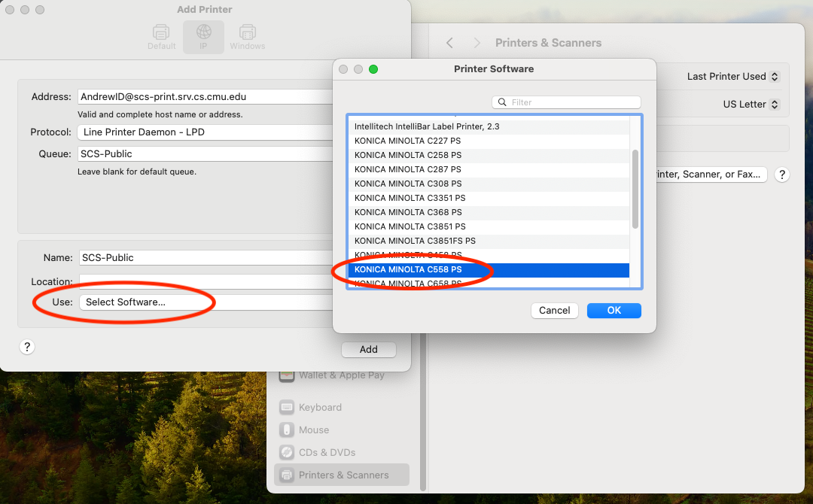Click the System Settings sidebar scrollbar
Screen dimensions: 813x504
(423, 411)
